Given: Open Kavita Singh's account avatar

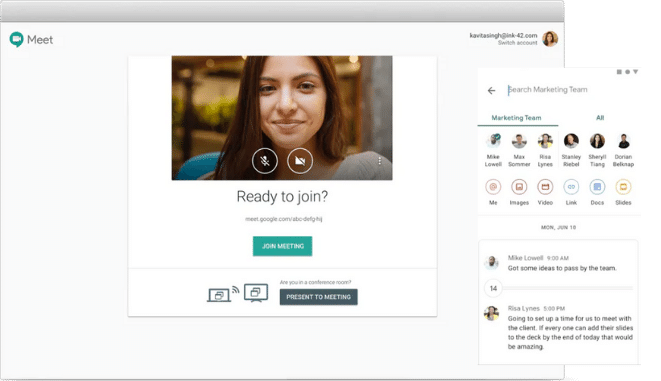Looking at the screenshot, I should click(x=550, y=39).
